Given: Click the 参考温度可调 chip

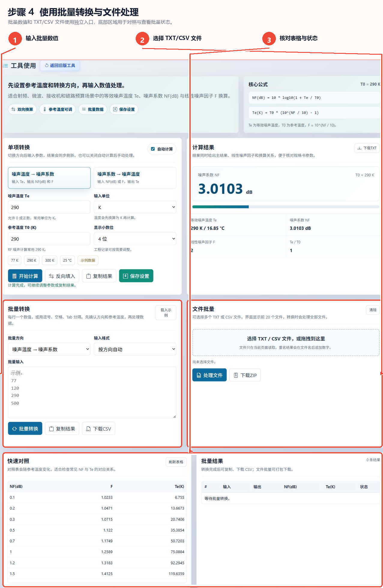Looking at the screenshot, I should [58, 109].
